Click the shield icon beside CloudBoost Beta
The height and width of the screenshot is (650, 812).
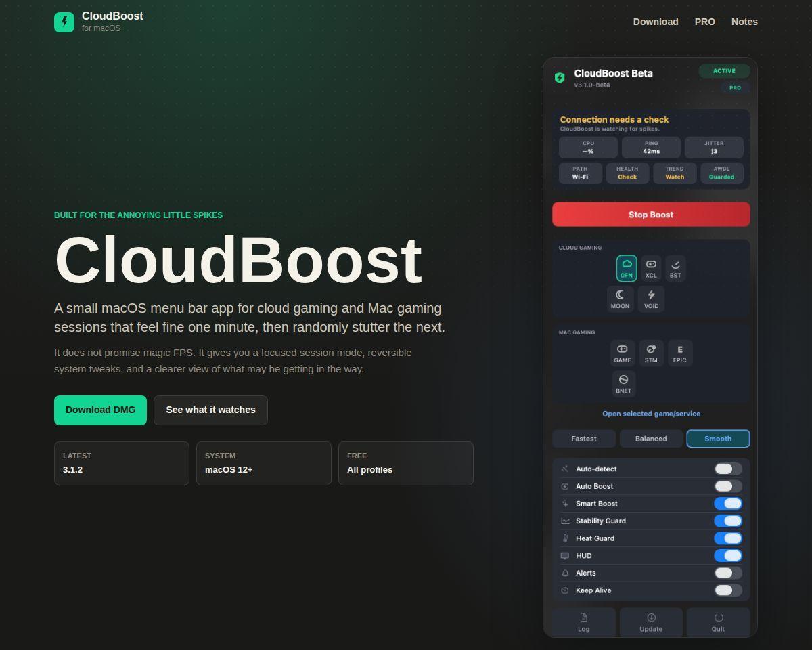[x=560, y=78]
